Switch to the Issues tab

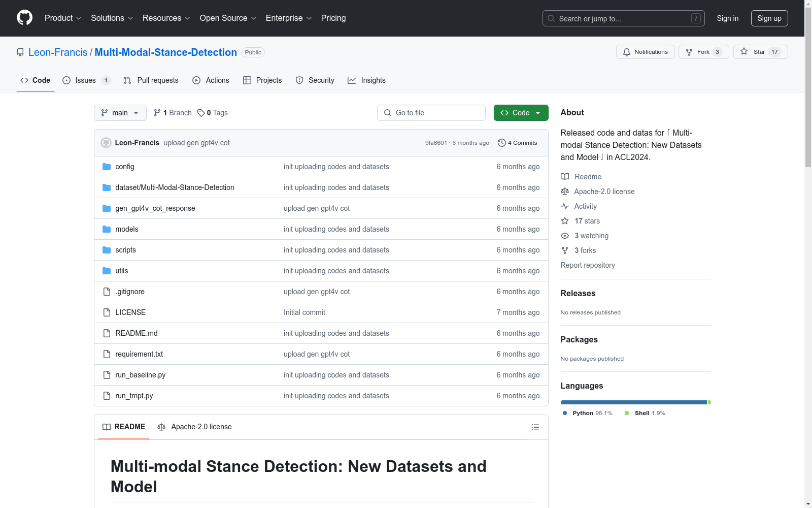click(86, 80)
